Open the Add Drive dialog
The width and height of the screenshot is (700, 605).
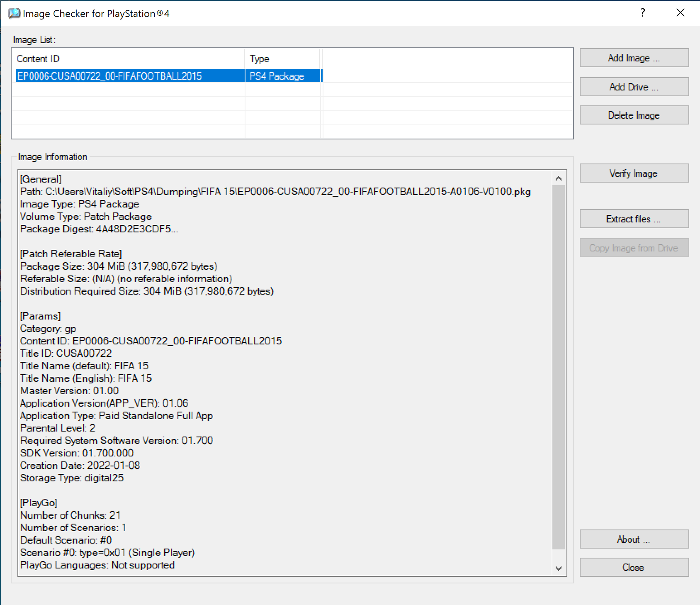click(x=634, y=87)
